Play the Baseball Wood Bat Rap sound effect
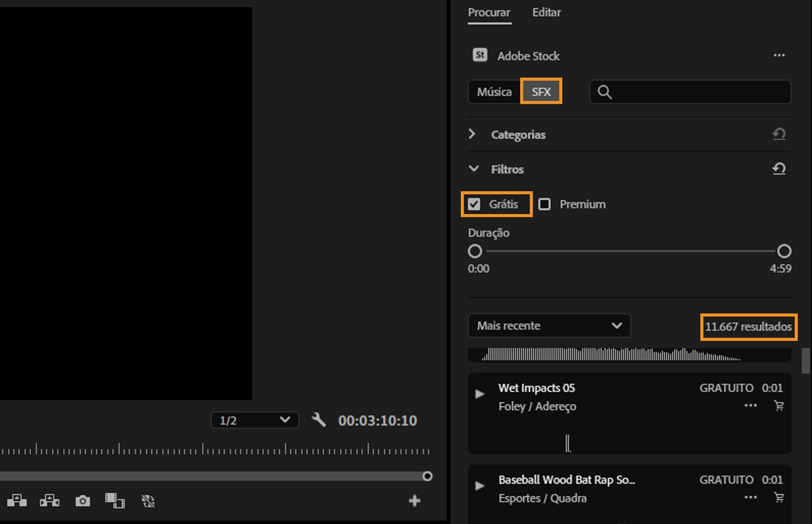This screenshot has width=812, height=524. [x=479, y=485]
